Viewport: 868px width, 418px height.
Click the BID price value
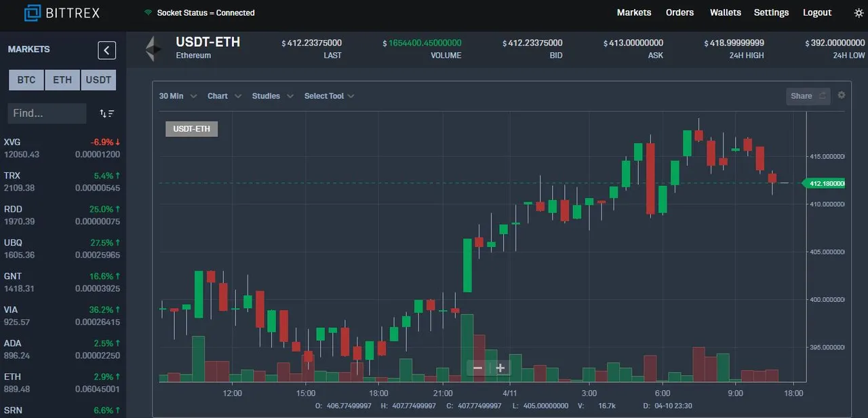pyautogui.click(x=532, y=43)
